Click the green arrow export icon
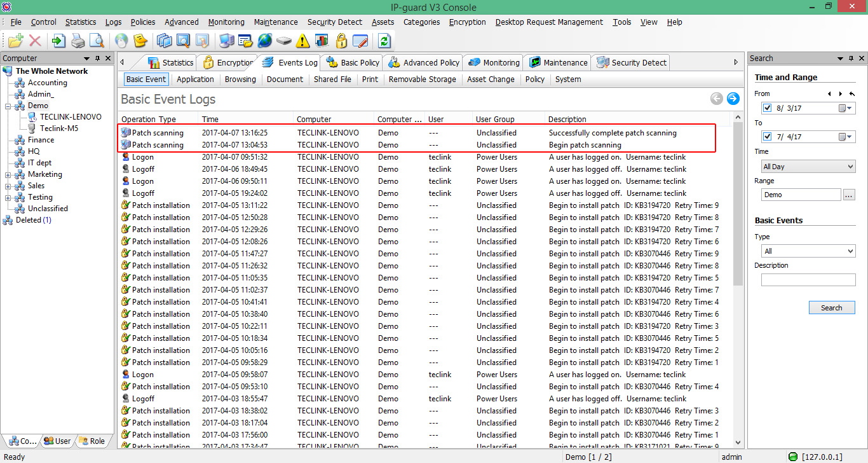This screenshot has height=463, width=868. pyautogui.click(x=58, y=41)
